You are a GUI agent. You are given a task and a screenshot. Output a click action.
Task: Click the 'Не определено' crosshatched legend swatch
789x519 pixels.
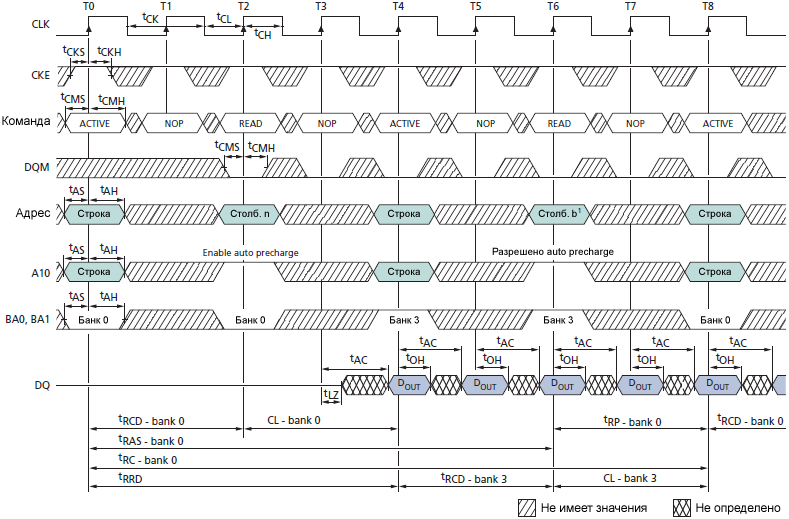(x=682, y=508)
